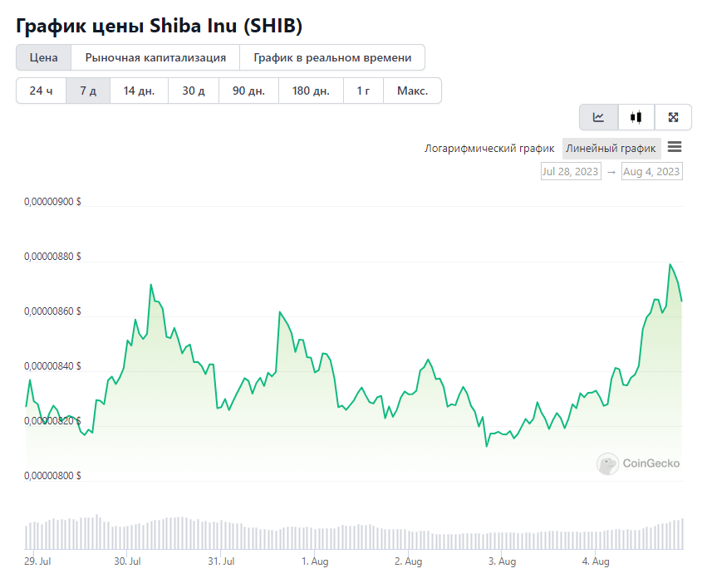Select the 90 дн. range

pyautogui.click(x=249, y=91)
